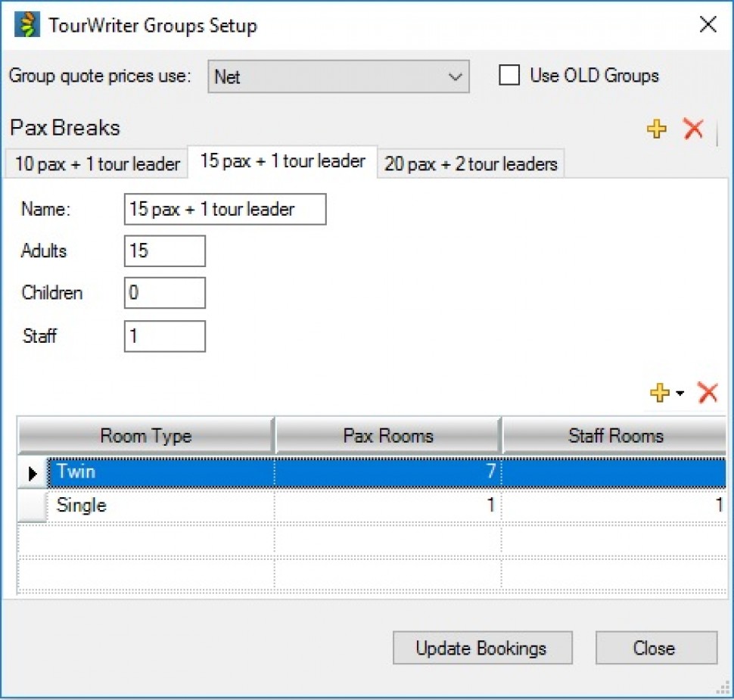Viewport: 734px width, 700px height.
Task: Switch to 20 pax + 2 tour leaders tab
Action: tap(471, 164)
